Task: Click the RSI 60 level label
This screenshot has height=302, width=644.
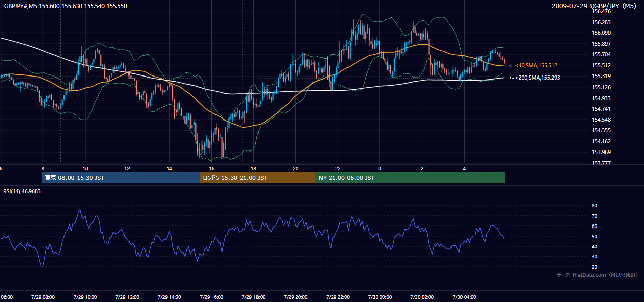Action: (594, 226)
